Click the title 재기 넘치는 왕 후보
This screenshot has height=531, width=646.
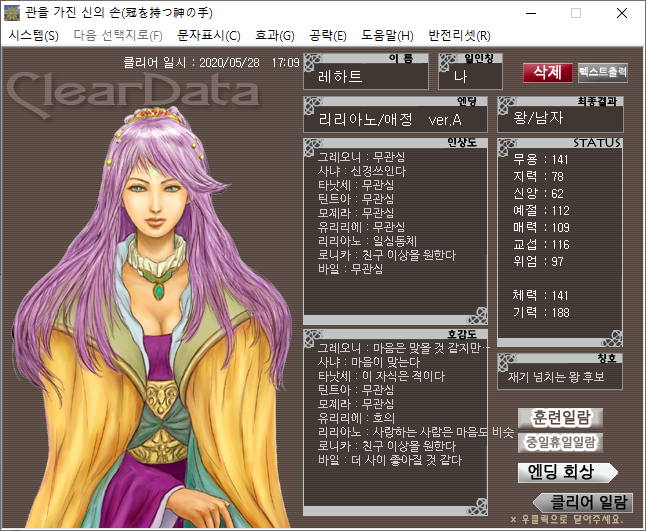[556, 377]
